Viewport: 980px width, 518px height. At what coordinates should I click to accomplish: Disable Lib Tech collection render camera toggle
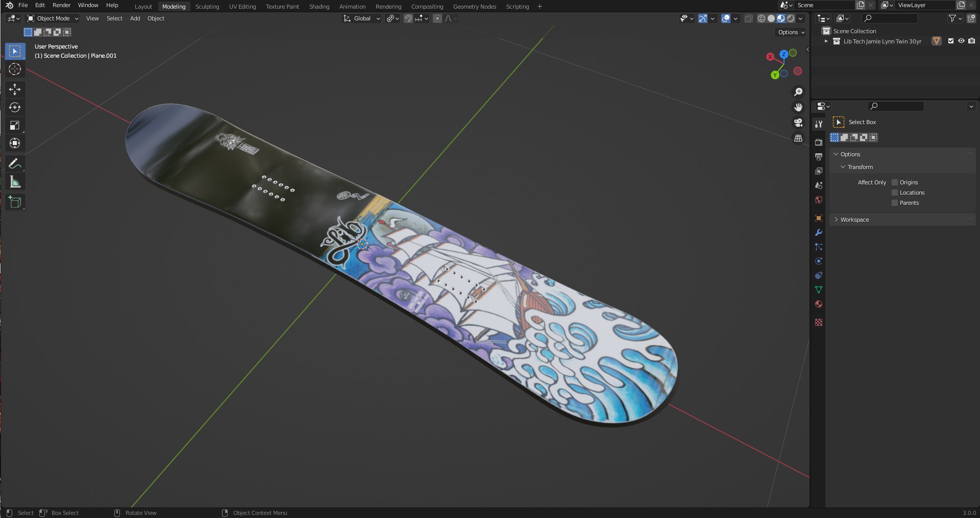(x=971, y=41)
